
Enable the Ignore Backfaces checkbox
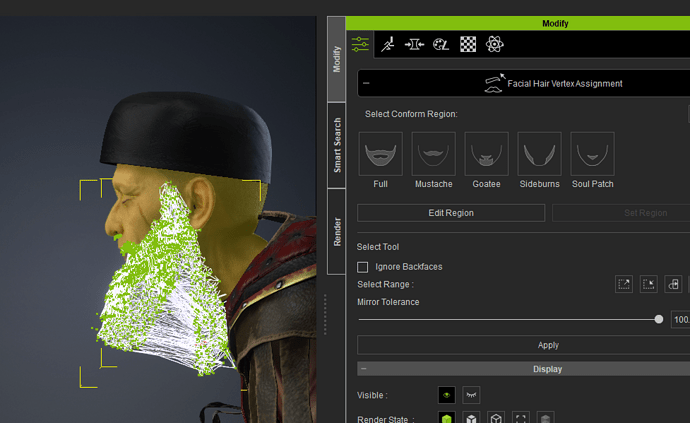pos(363,267)
